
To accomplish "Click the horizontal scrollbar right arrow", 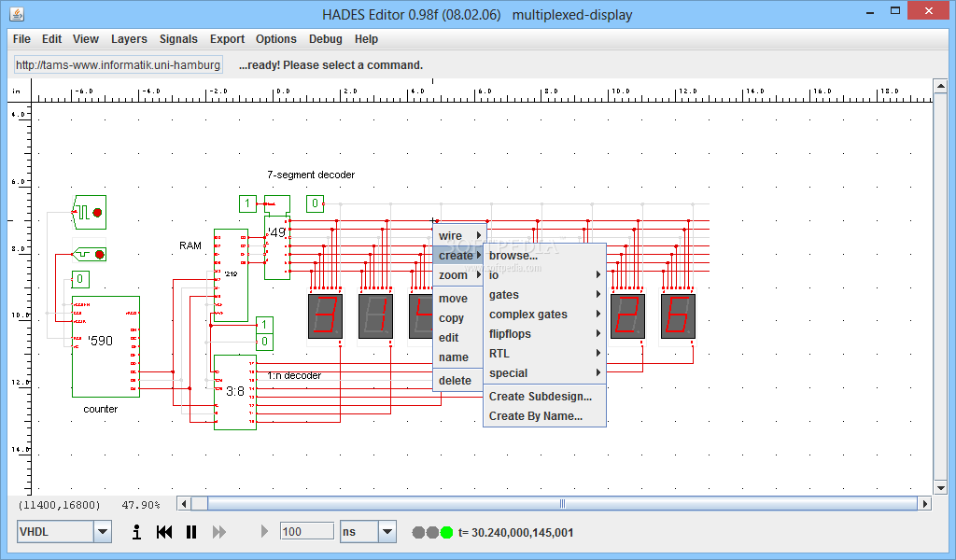I will (925, 504).
